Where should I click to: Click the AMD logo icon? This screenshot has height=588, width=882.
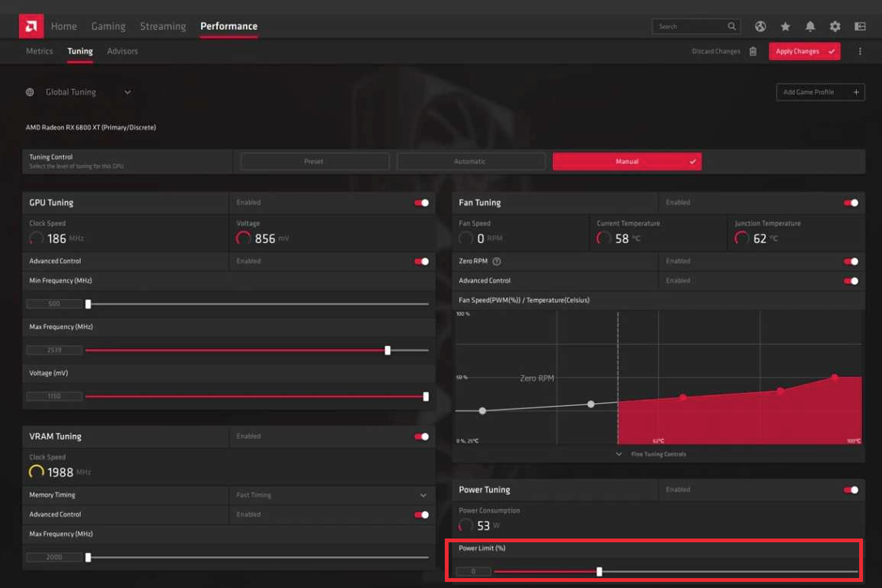coord(31,26)
